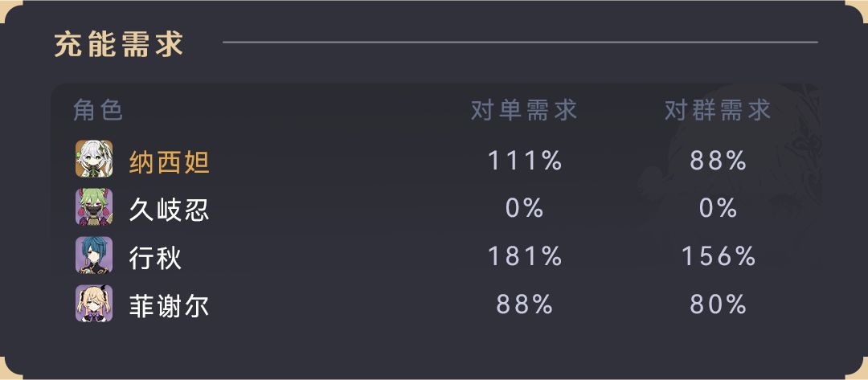This screenshot has height=380, width=868.
Task: Select character name 久岐忍
Action: coord(170,210)
